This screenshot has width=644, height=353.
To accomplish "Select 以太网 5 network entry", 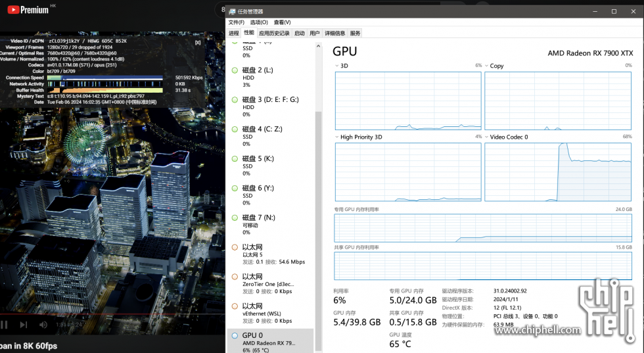I will (270, 254).
